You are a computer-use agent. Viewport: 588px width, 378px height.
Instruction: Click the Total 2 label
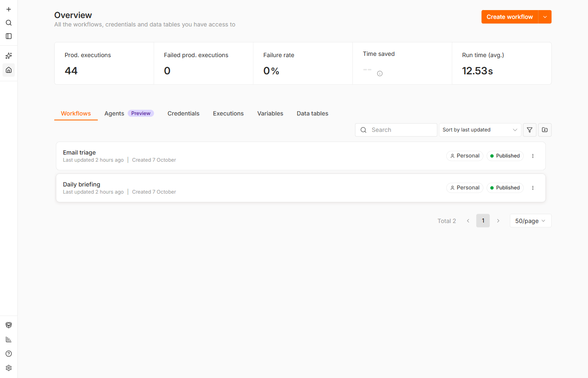447,221
